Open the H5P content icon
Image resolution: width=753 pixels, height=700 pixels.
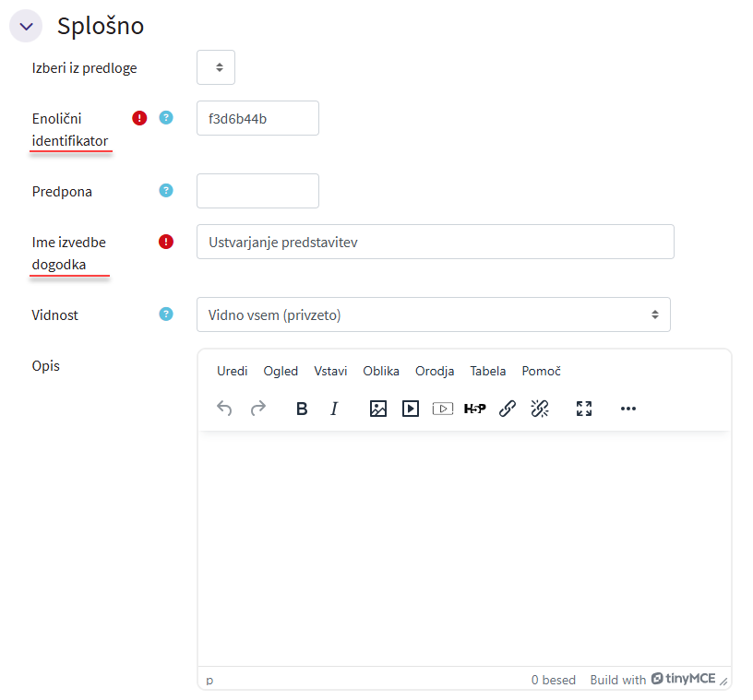coord(474,409)
